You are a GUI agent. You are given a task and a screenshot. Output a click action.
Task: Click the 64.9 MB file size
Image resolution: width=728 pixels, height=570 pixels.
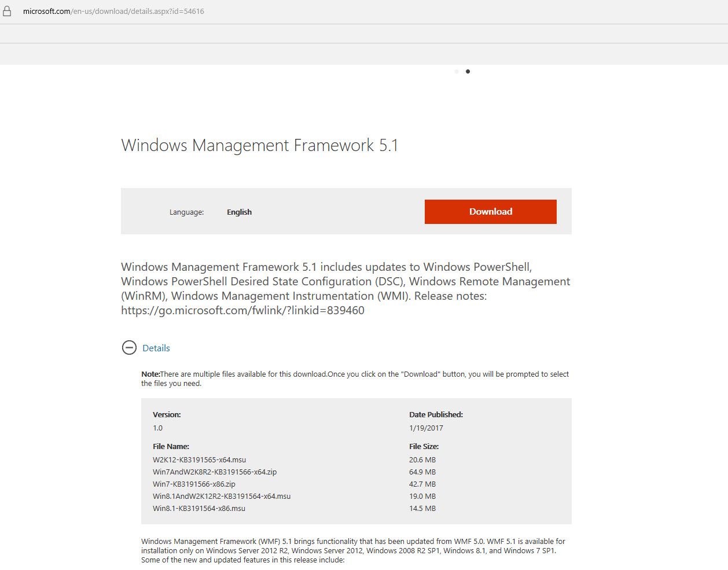(x=422, y=472)
